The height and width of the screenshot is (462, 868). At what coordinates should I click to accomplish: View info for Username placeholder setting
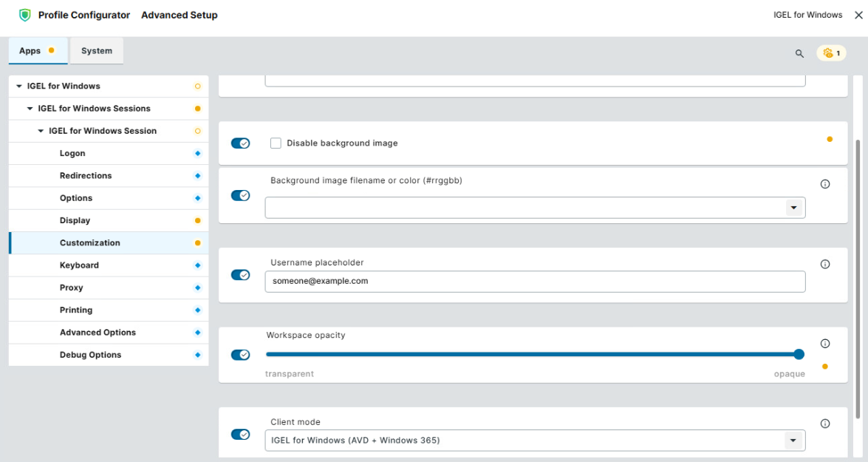point(825,264)
